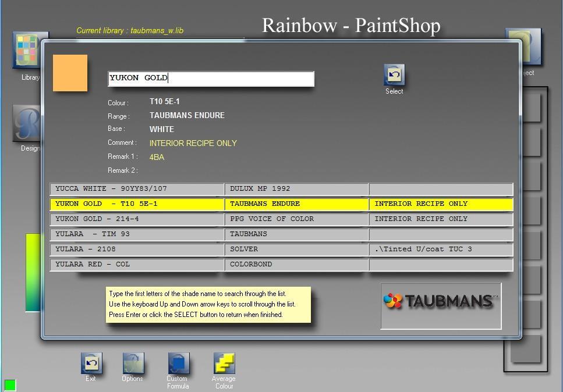This screenshot has width=563, height=392.
Task: Click the orange colour preview swatch
Action: click(x=70, y=73)
